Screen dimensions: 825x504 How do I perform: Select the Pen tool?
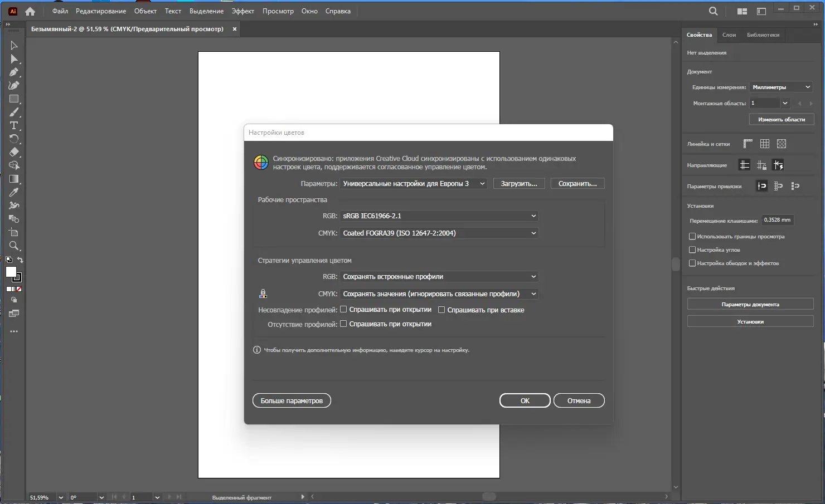click(x=14, y=72)
